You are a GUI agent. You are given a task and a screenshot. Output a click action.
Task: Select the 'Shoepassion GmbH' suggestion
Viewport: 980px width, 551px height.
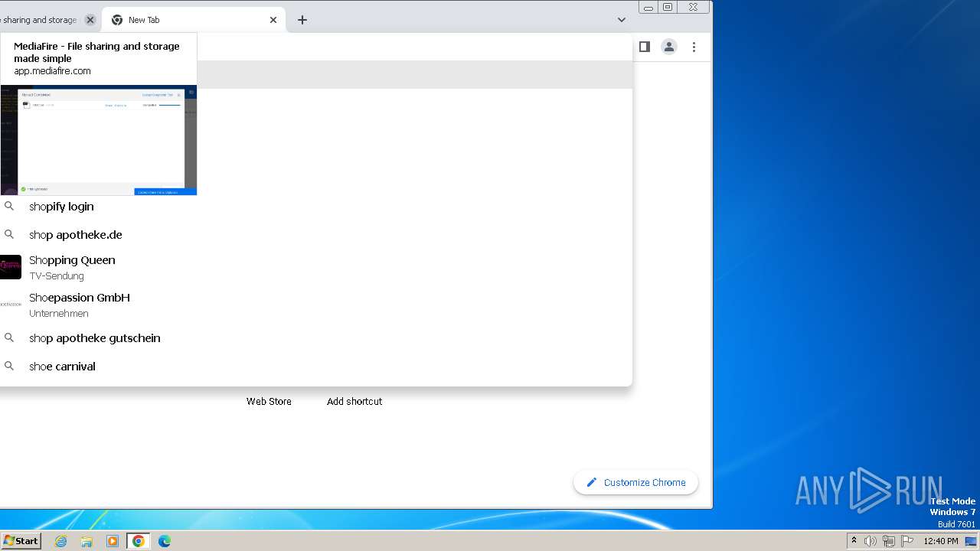[316, 305]
